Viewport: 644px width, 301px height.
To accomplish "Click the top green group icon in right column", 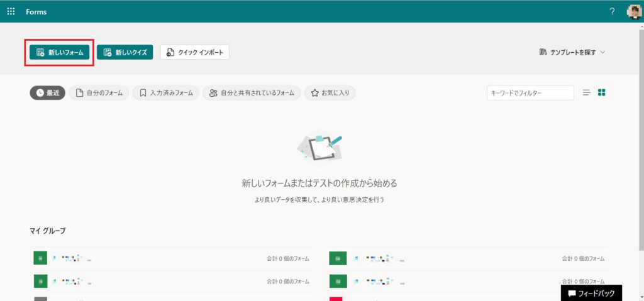I will pos(336,258).
